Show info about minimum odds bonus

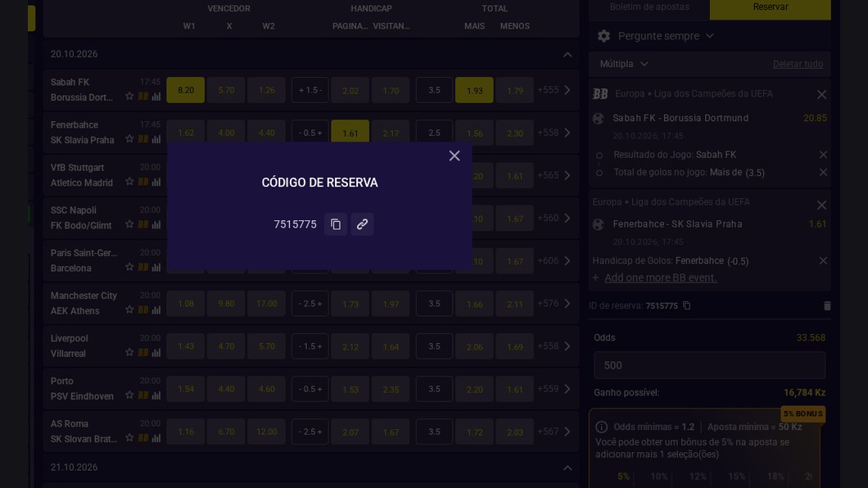pyautogui.click(x=602, y=427)
